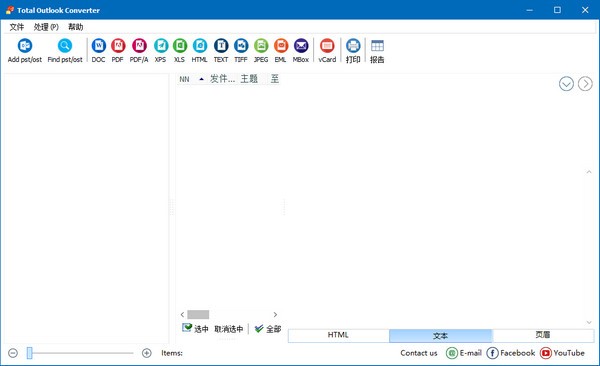Screen dimensions: 600x366
Task: Switch to the 页眉 preview tab
Action: click(x=543, y=335)
